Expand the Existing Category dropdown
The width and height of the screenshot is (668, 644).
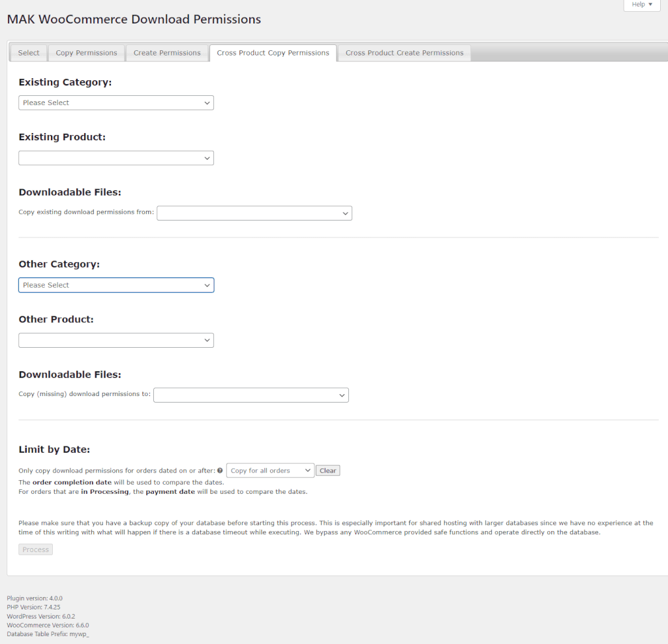116,102
